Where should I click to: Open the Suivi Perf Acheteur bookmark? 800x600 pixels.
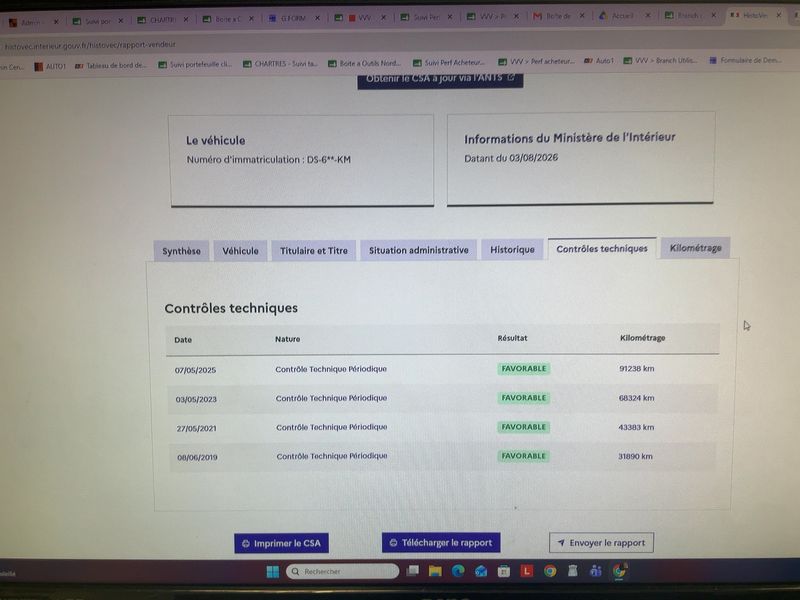pos(449,62)
